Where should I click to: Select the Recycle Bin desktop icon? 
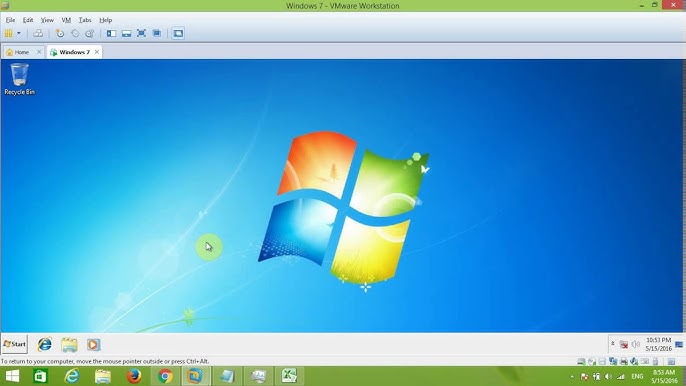coord(19,79)
